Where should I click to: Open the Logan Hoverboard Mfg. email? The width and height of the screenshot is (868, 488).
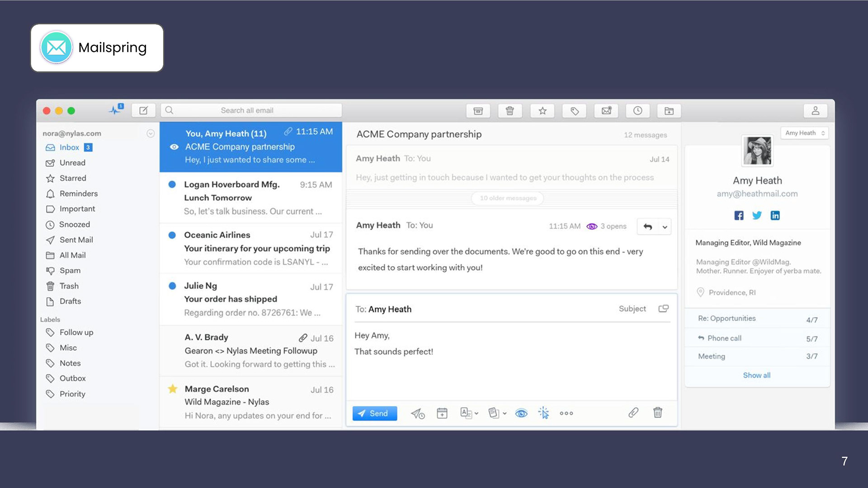click(251, 197)
